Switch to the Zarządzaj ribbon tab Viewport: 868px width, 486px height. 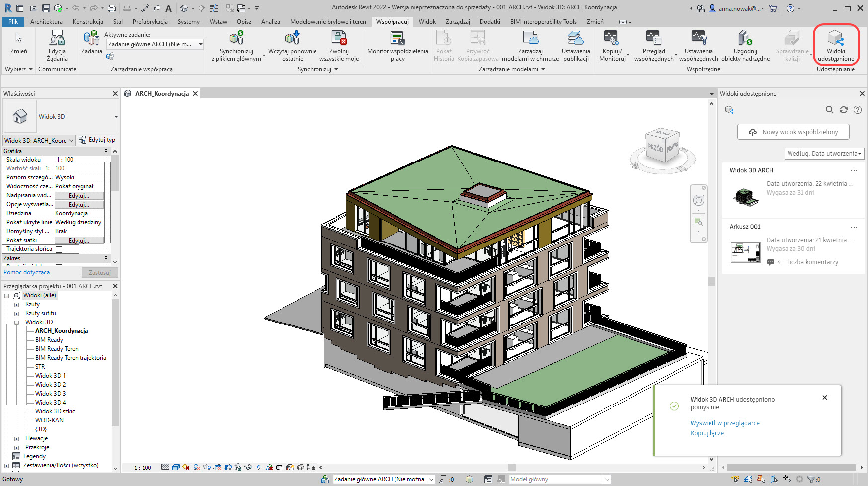click(x=457, y=22)
